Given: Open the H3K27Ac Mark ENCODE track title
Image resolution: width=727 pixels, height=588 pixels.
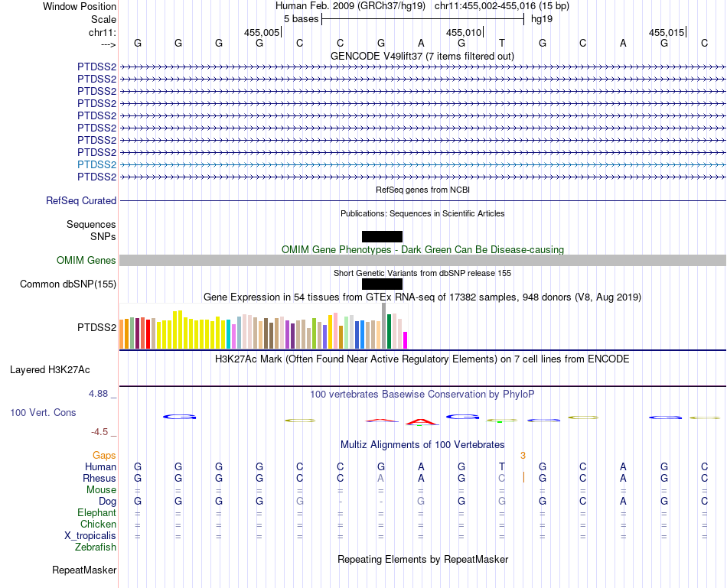Looking at the screenshot, I should click(x=422, y=359).
